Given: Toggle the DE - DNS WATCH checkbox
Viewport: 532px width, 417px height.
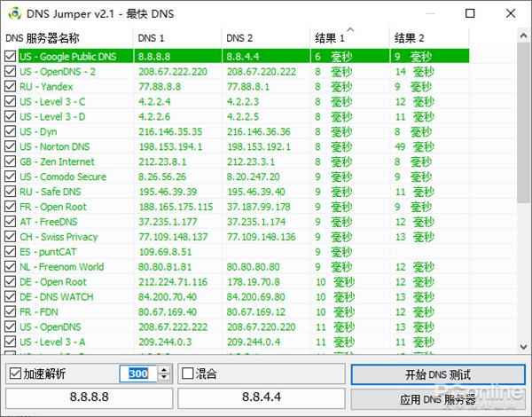Looking at the screenshot, I should (x=10, y=296).
